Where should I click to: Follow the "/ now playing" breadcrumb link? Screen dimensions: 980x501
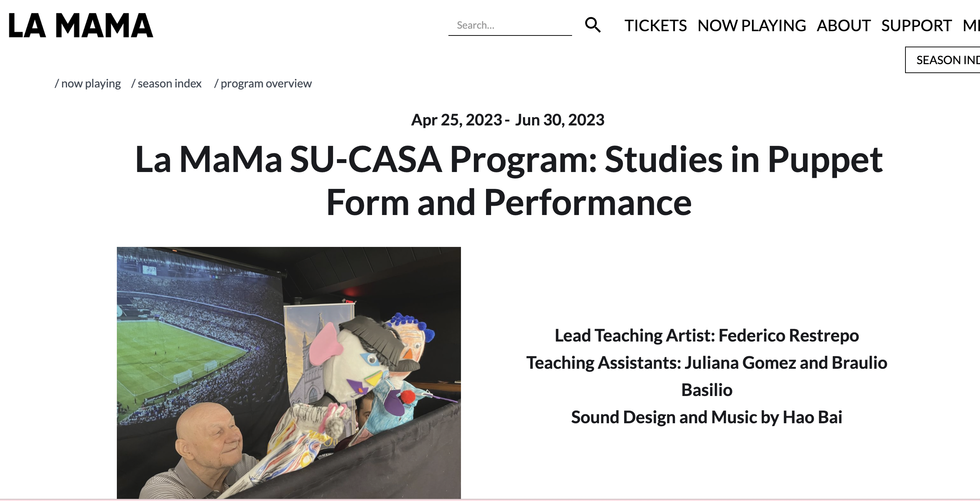88,83
